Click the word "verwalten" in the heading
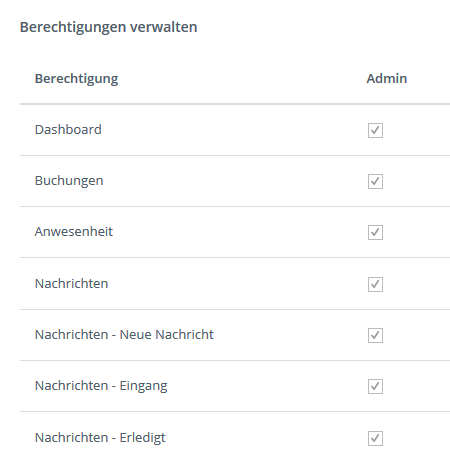Viewport: 450px width, 450px height. pyautogui.click(x=164, y=27)
